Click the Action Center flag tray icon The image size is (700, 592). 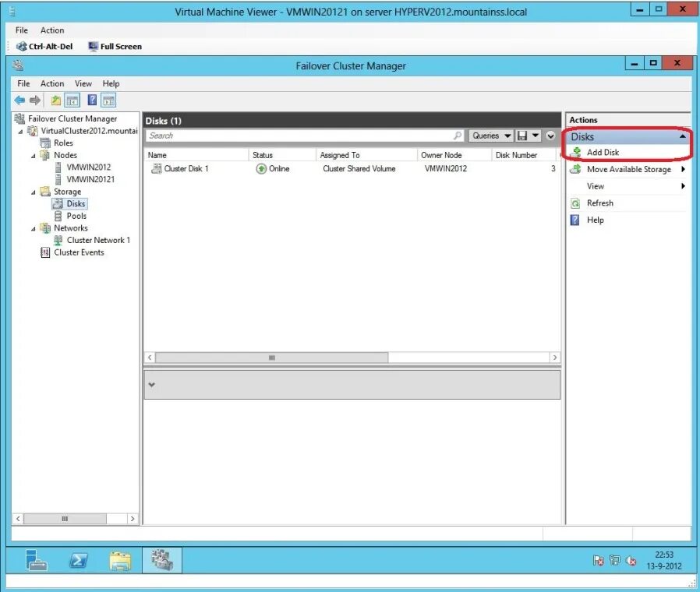[598, 560]
